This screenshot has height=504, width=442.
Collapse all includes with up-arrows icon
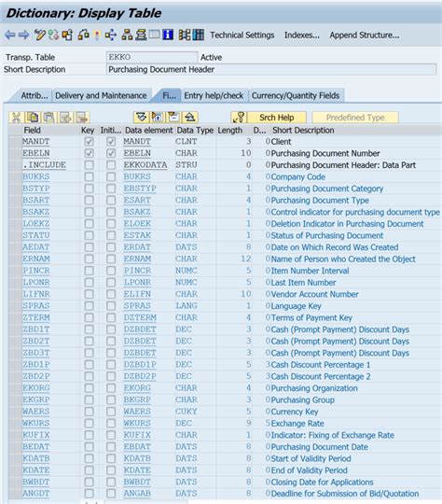(190, 118)
